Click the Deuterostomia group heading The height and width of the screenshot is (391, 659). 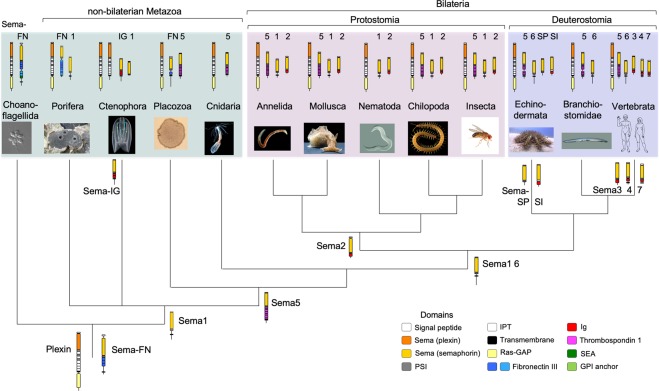[x=582, y=19]
